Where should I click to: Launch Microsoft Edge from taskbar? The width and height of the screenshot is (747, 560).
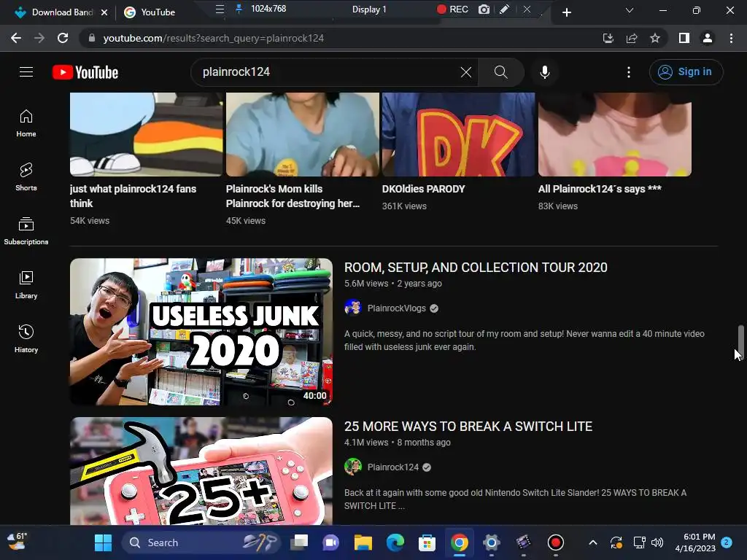click(x=395, y=542)
